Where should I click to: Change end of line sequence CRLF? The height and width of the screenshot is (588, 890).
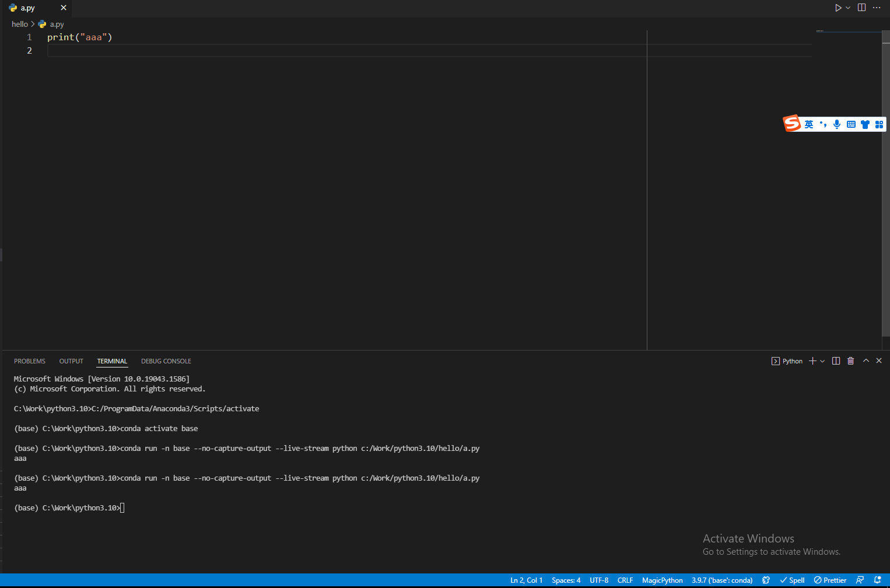(x=625, y=580)
